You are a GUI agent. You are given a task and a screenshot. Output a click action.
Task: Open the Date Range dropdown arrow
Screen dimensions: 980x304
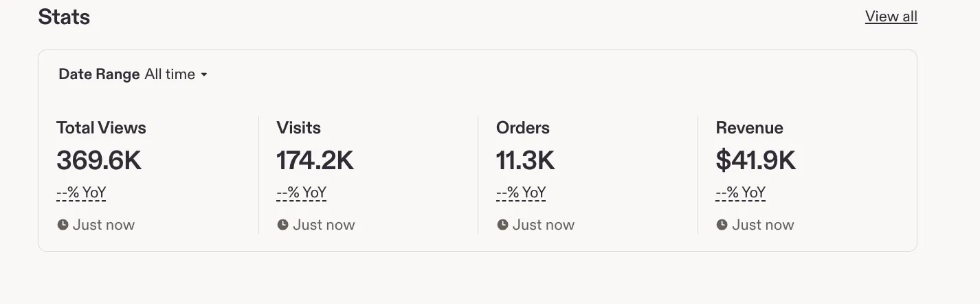[x=204, y=75]
